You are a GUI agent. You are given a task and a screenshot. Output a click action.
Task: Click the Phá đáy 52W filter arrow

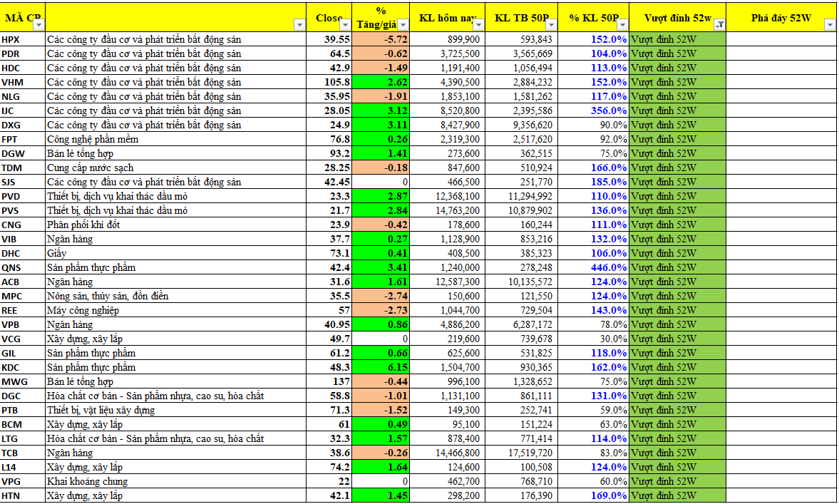(x=829, y=25)
